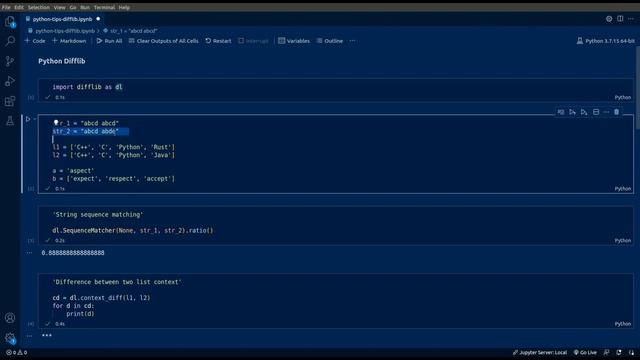Viewport: 640px width, 360px height.
Task: Click Jupyter Server: Local in status bar
Action: (540, 352)
